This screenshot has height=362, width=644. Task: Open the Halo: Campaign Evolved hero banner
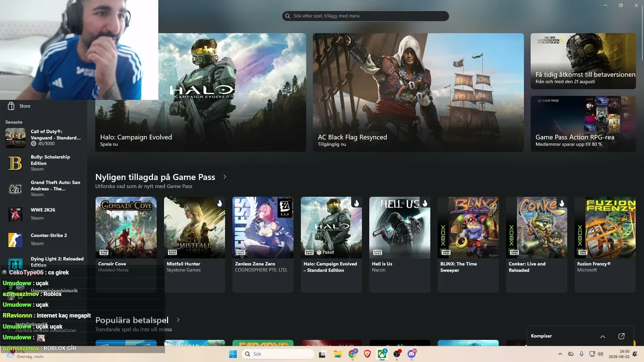201,93
